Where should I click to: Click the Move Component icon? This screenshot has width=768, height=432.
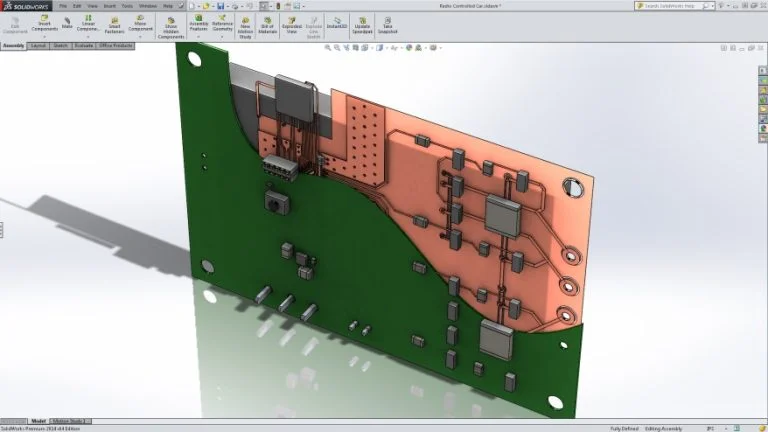[142, 22]
